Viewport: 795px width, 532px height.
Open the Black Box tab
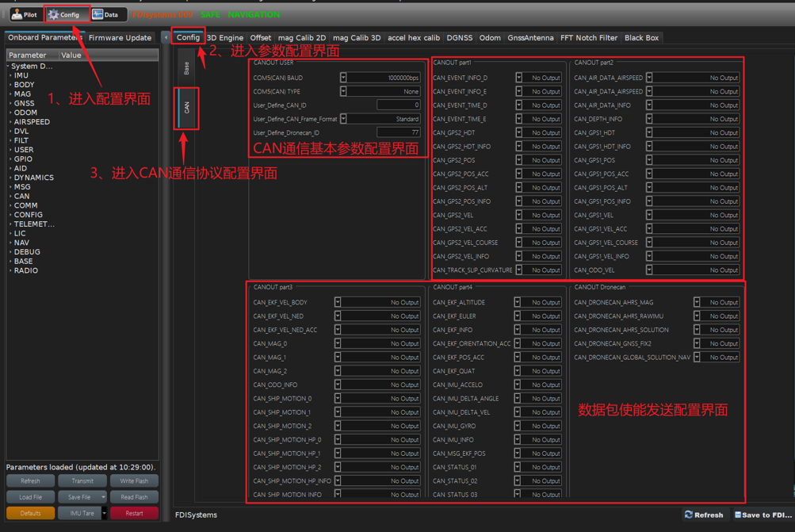[x=641, y=37]
